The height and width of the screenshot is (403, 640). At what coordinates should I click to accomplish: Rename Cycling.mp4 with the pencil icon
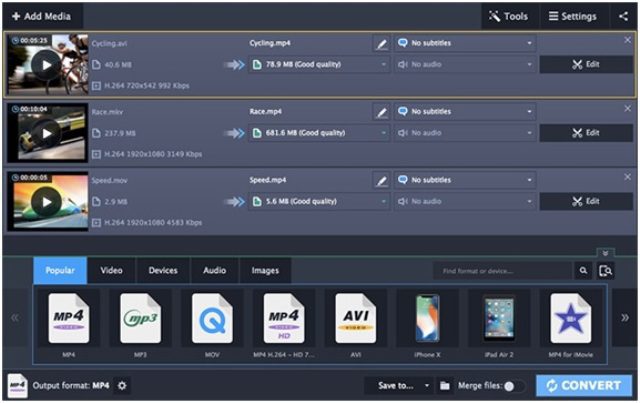point(381,43)
